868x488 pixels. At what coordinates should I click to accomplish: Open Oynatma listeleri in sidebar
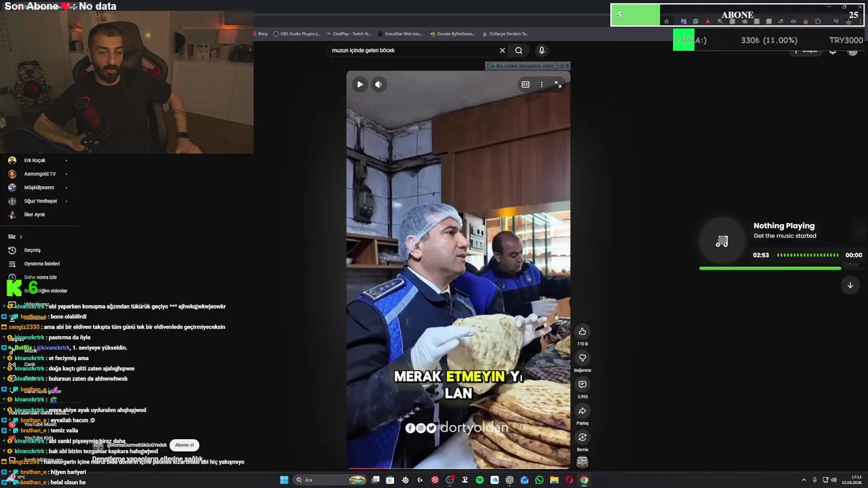coord(41,264)
